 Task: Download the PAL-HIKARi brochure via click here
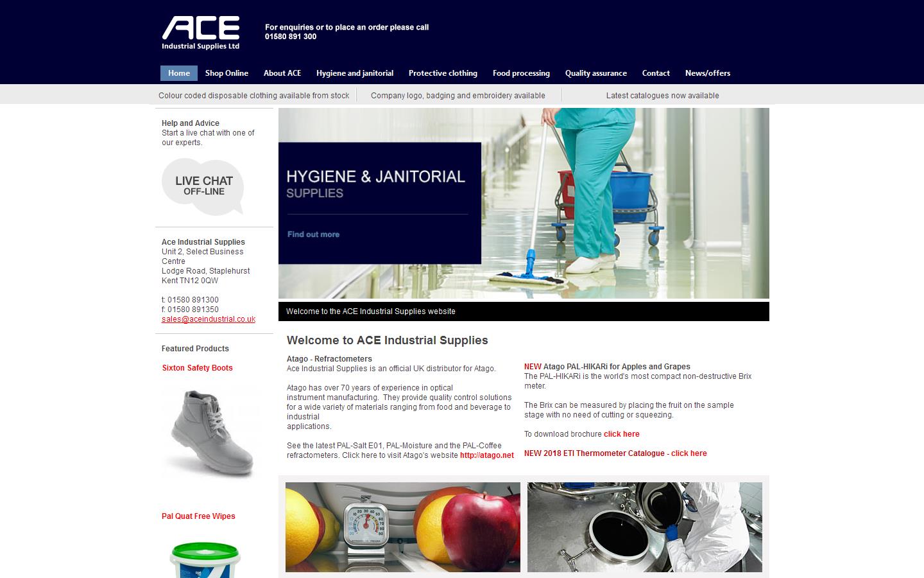(x=620, y=433)
